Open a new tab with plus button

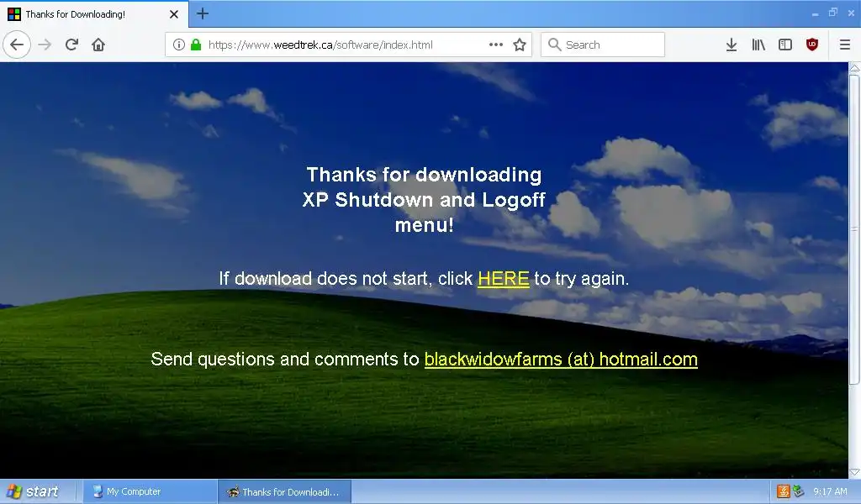202,13
